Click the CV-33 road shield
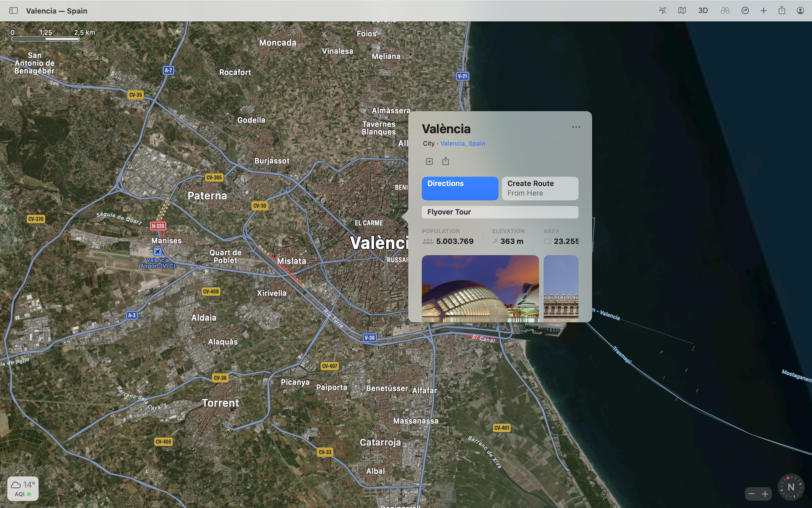Screen dimensions: 812x508 tap(325, 452)
